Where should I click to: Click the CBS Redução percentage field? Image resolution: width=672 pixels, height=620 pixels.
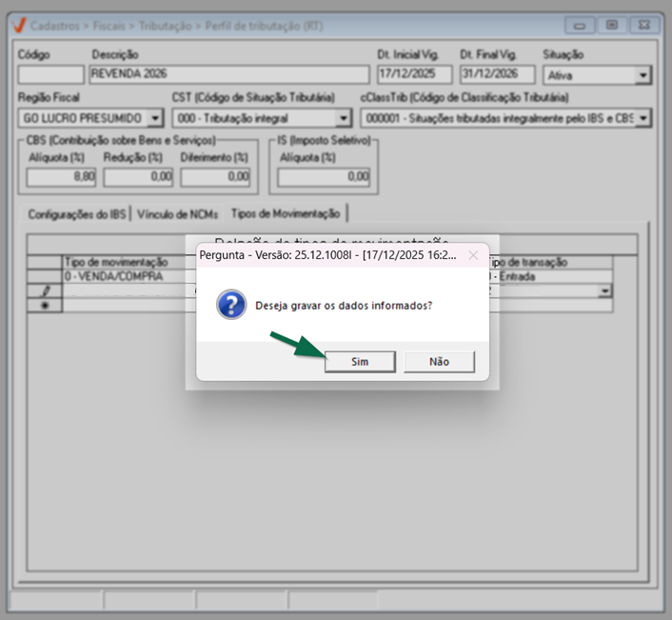[138, 177]
